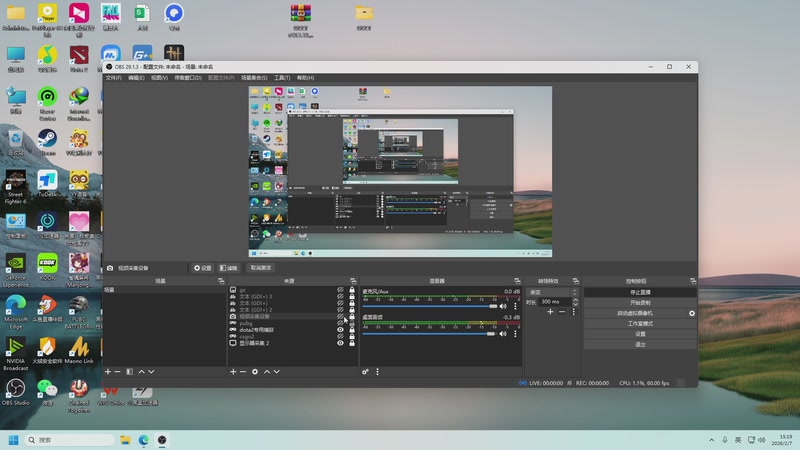The width and height of the screenshot is (800, 450).
Task: Click the 停止直播 button
Action: coord(640,292)
